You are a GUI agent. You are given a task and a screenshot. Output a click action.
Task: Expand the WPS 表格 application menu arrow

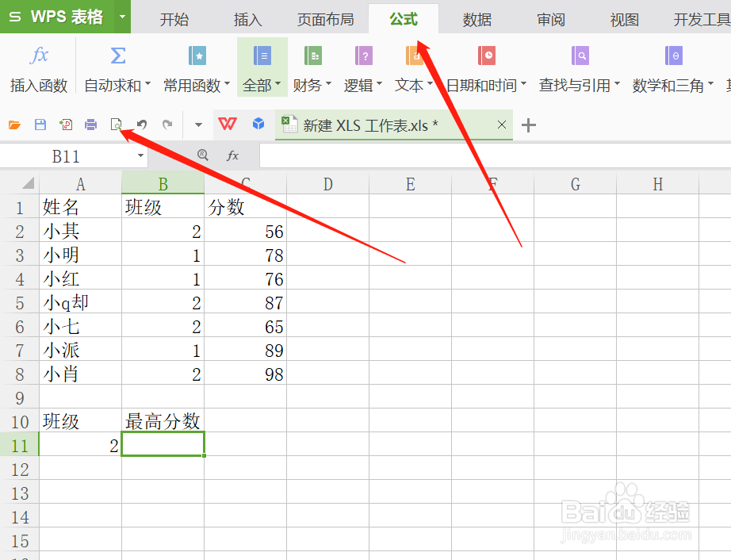(122, 17)
